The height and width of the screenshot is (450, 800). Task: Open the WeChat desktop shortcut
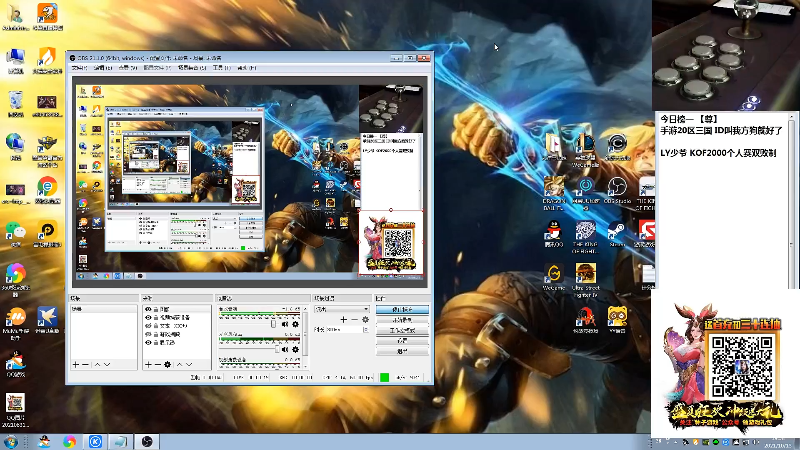[x=15, y=235]
